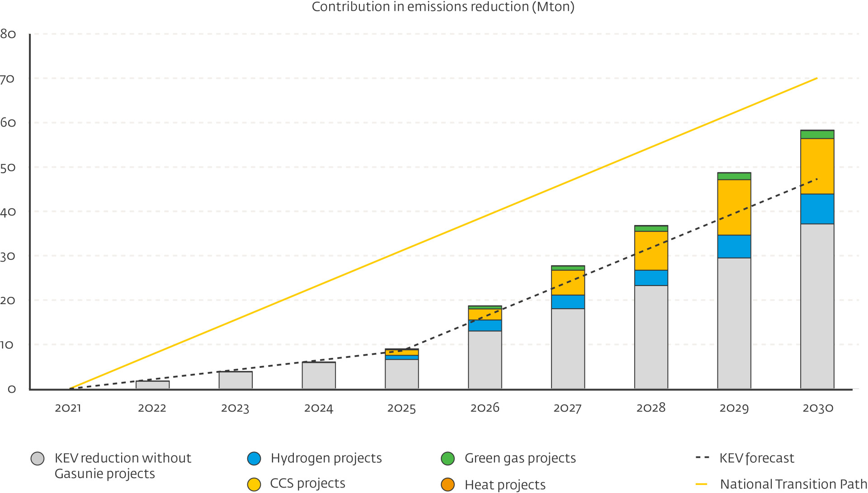Select the gray bar for 2023
Screen dimensions: 868x493
coord(236,380)
